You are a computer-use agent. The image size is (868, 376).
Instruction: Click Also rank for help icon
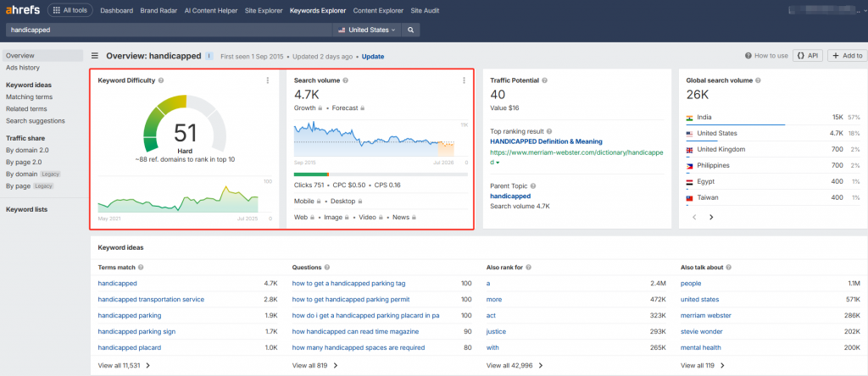click(x=529, y=268)
